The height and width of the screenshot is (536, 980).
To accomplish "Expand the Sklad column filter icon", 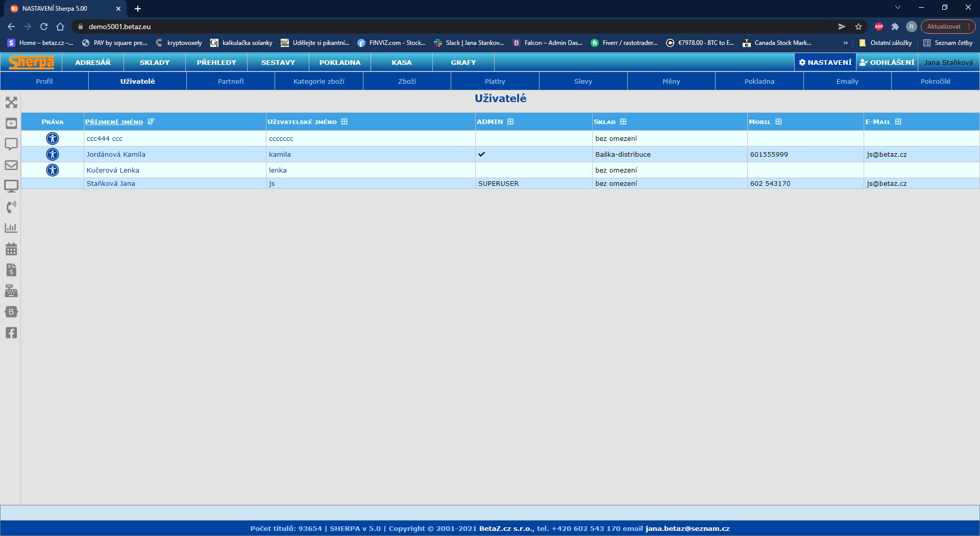I will tap(623, 121).
